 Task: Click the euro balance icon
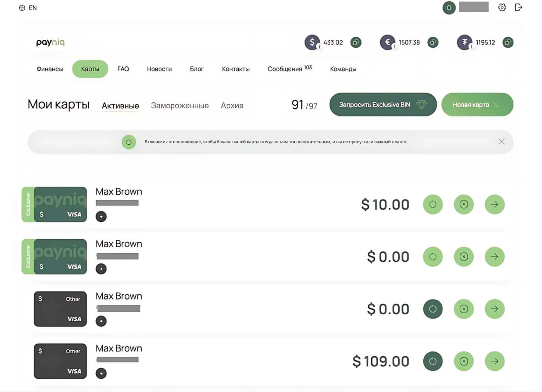click(x=388, y=42)
